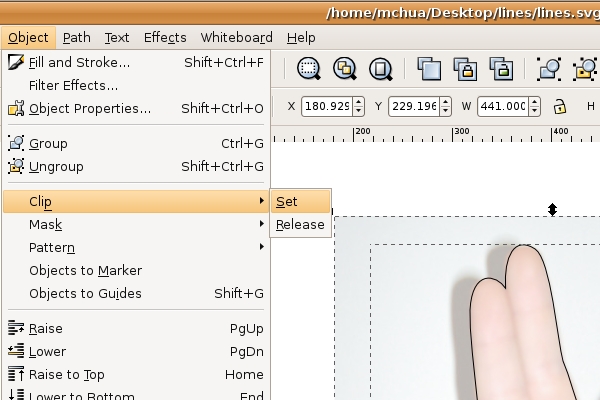Viewport: 600px width, 400px height.
Task: Click the Raise to Top icon
Action: [16, 374]
